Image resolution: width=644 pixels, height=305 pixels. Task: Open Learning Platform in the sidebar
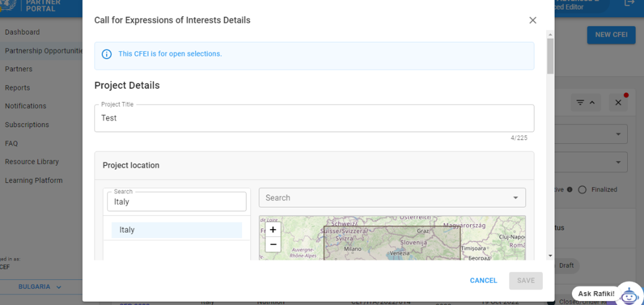pos(34,180)
